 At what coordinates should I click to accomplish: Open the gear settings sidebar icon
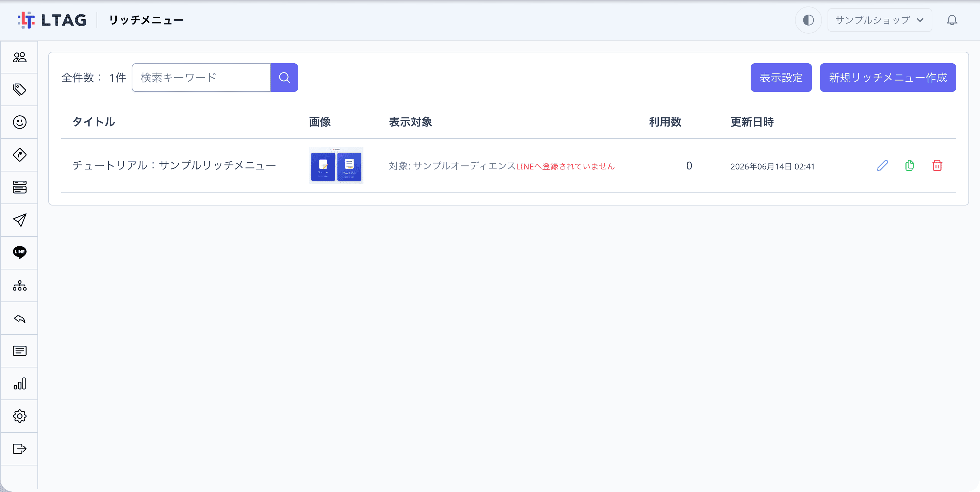click(x=19, y=416)
